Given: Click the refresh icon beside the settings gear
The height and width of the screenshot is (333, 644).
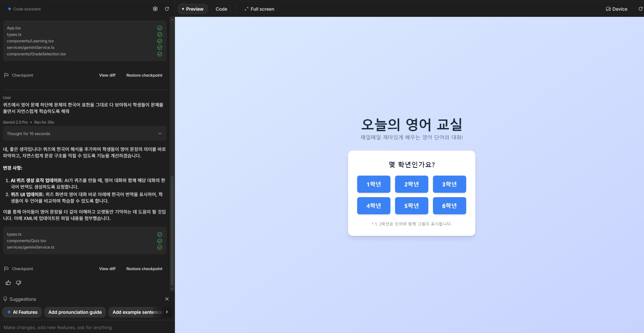Looking at the screenshot, I should click(167, 9).
